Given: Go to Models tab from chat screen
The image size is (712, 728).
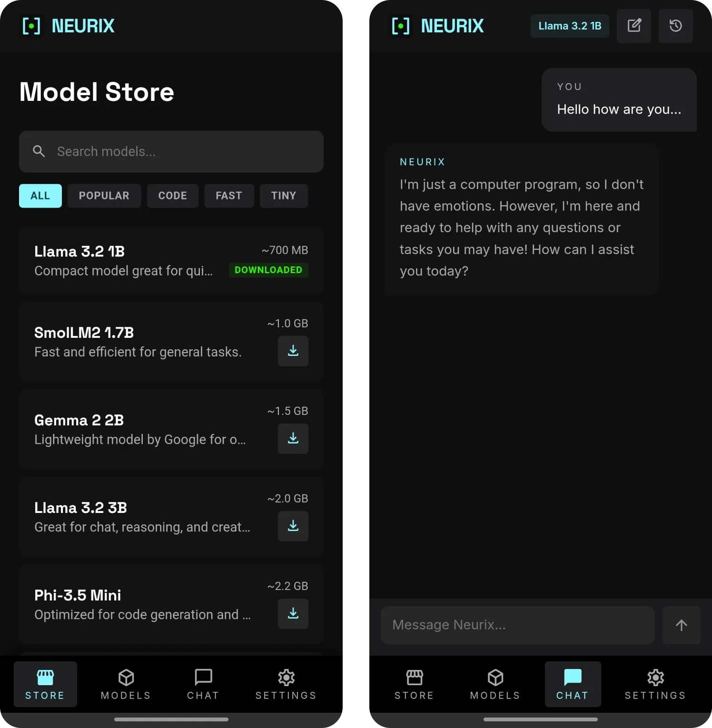Looking at the screenshot, I should click(495, 684).
